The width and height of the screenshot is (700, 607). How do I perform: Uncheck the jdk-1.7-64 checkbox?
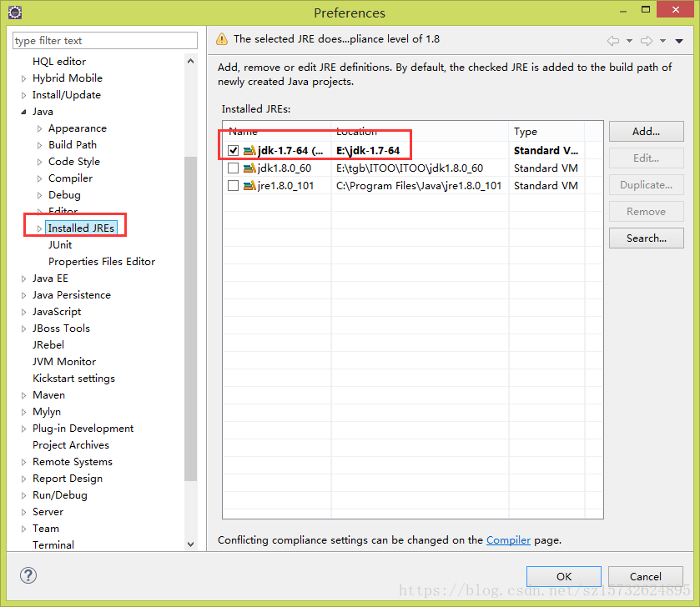tap(233, 150)
